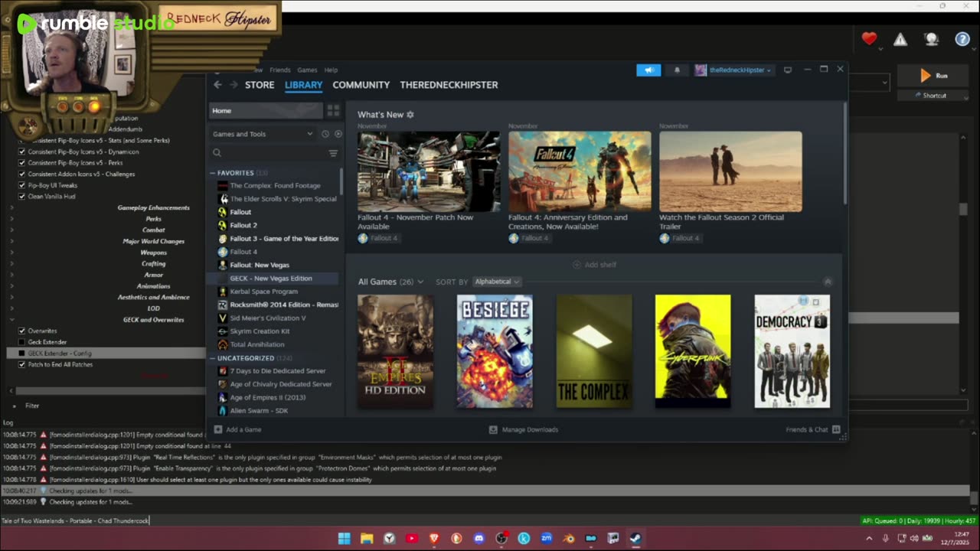Open Steam Help menu
The width and height of the screenshot is (980, 551).
pos(331,70)
